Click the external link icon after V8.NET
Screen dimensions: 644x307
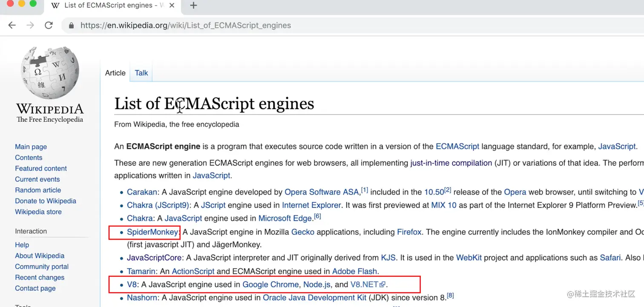pyautogui.click(x=382, y=284)
